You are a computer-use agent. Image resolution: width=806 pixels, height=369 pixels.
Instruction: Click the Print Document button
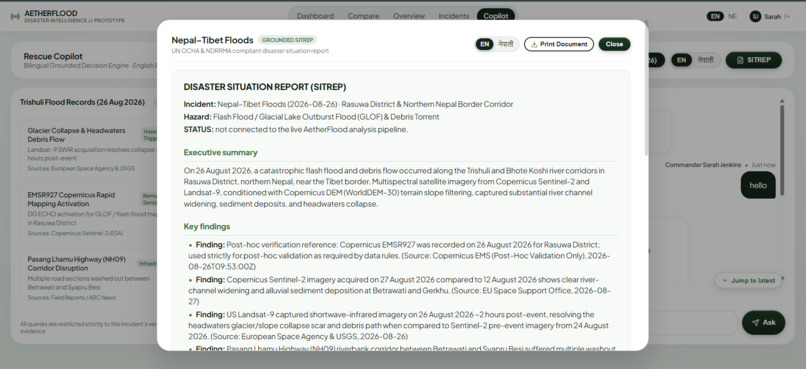tap(559, 44)
